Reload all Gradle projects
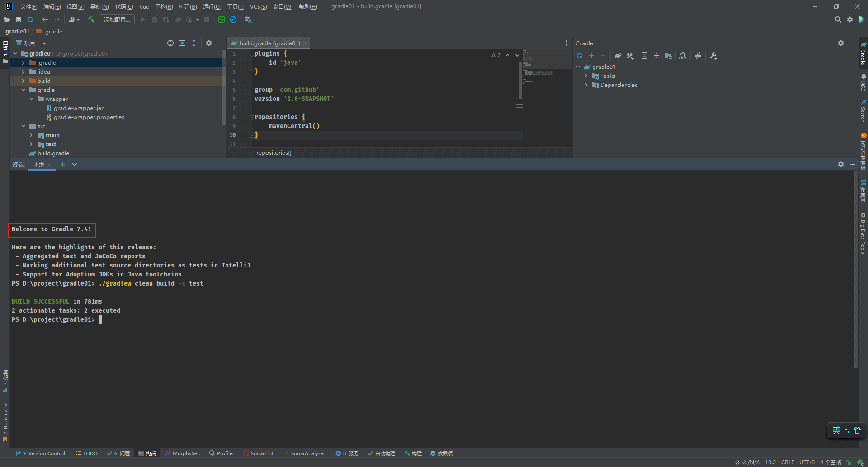868x467 pixels. [580, 56]
